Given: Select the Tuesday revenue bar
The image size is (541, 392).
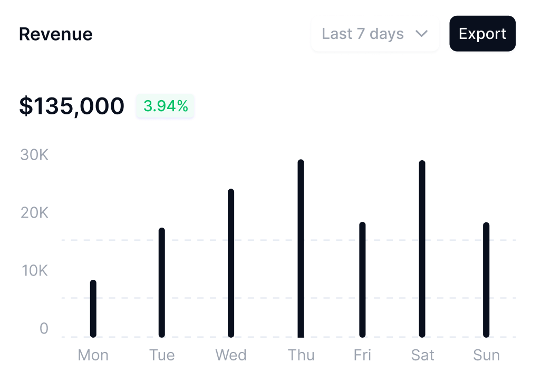Looking at the screenshot, I should tap(162, 282).
